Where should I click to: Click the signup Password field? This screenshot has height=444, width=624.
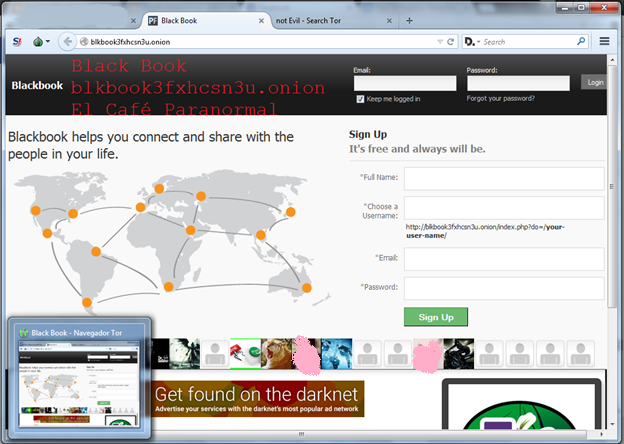pos(504,288)
